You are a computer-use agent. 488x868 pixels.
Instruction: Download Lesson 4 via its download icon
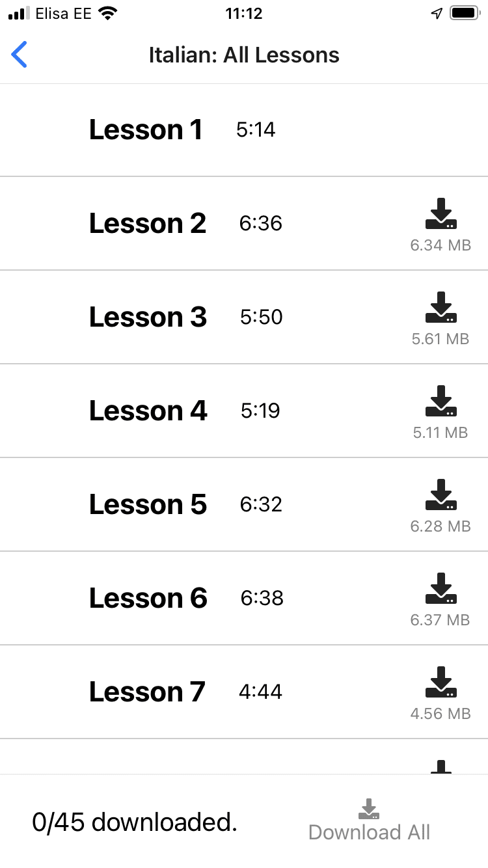[441, 401]
